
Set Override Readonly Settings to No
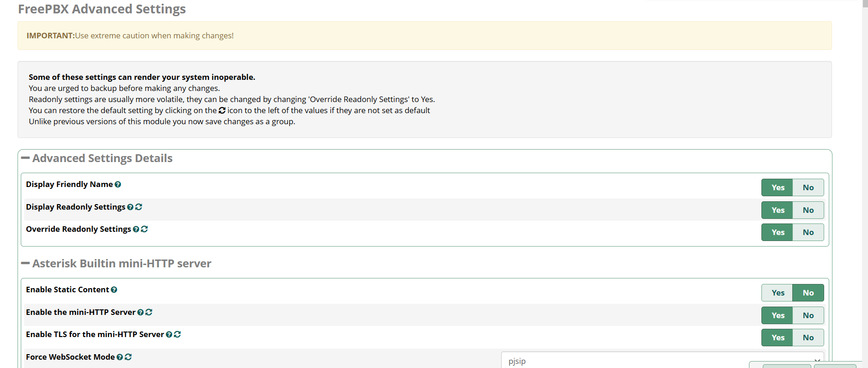tap(808, 232)
